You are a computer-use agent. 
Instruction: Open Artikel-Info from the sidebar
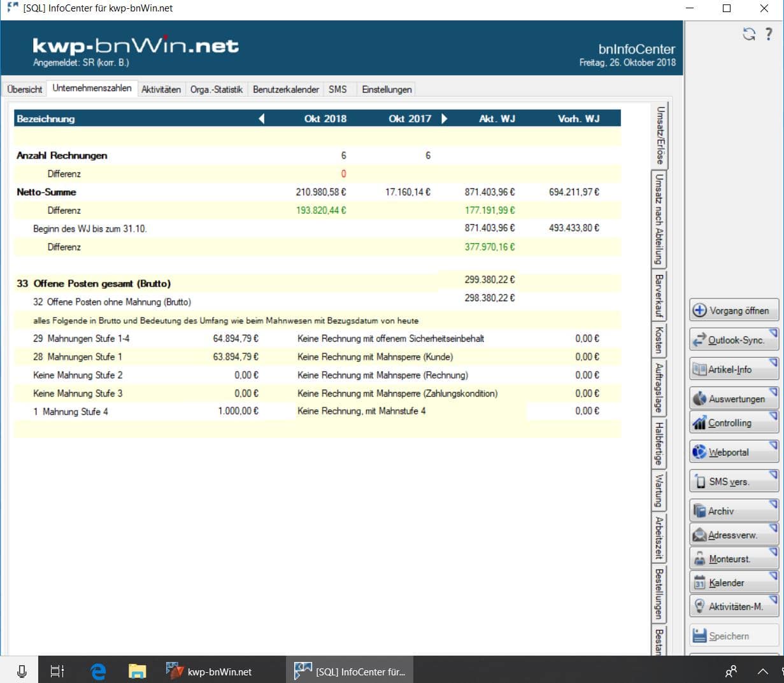click(x=733, y=369)
